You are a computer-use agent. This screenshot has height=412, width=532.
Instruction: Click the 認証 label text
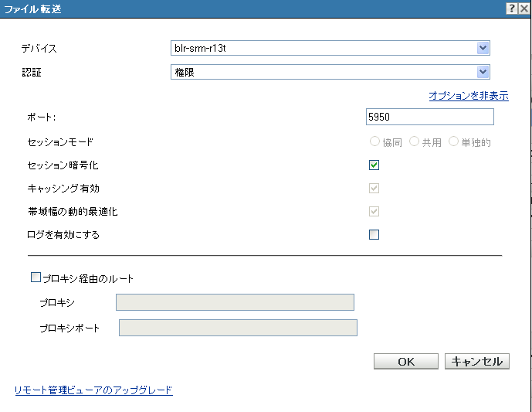click(32, 73)
